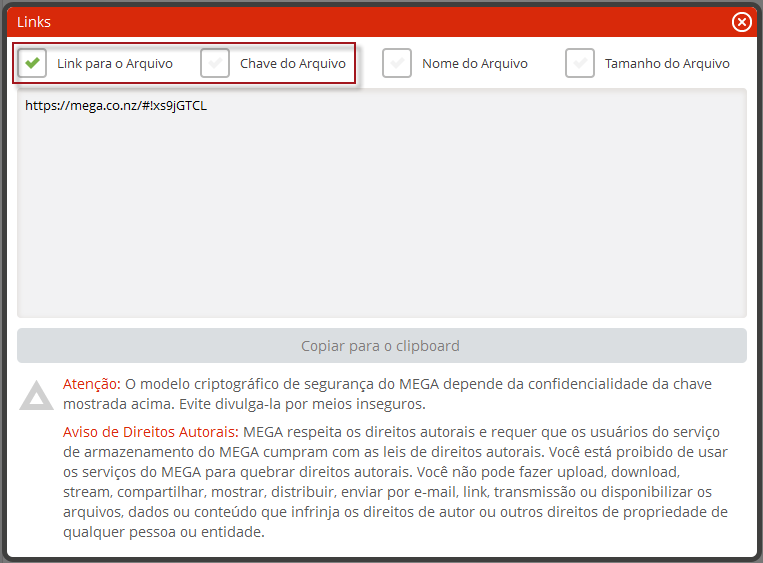Click the red Atenção heading
Screen dimensions: 763x563
pyautogui.click(x=92, y=384)
